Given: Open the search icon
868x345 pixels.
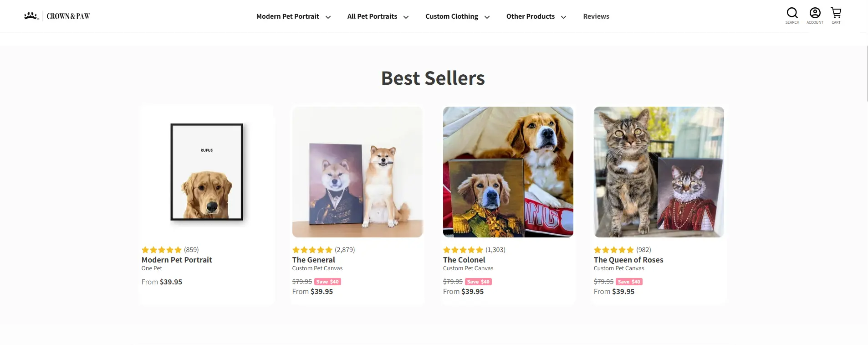Looking at the screenshot, I should [792, 13].
